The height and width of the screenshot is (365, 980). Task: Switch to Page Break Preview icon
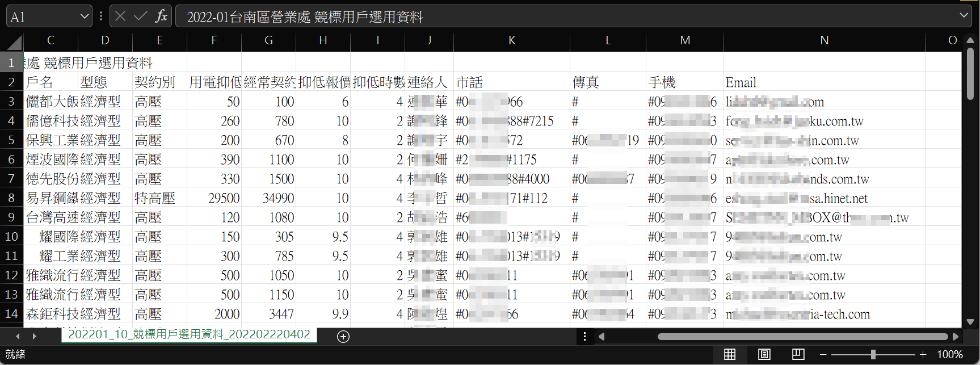798,355
